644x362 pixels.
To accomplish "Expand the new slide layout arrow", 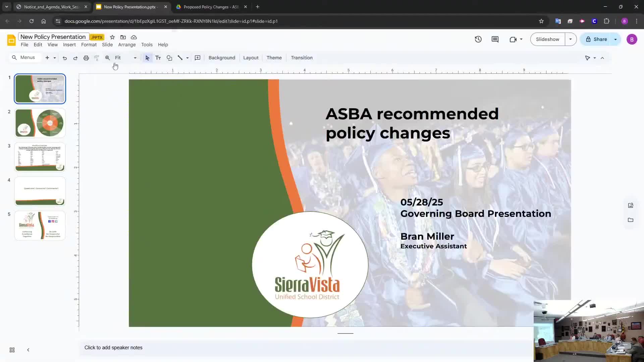I will [55, 58].
